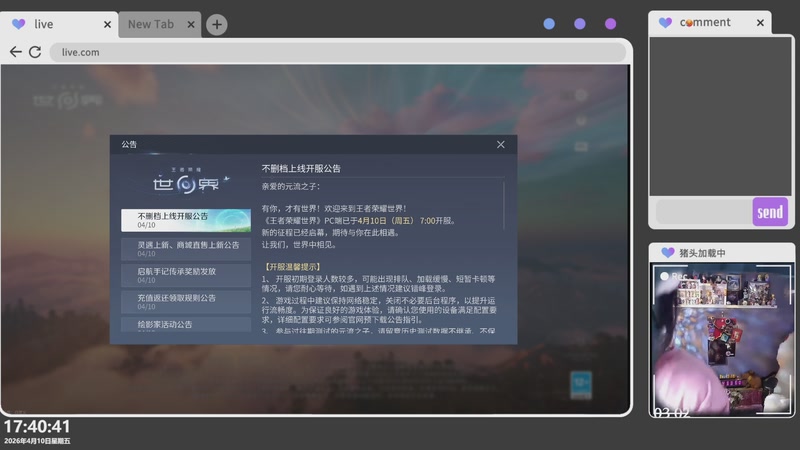Click the 不删档上线开服公告 title heading
Image resolution: width=800 pixels, height=450 pixels.
point(301,168)
